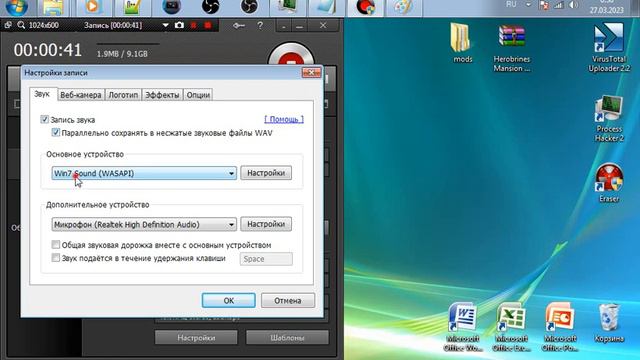Enable Общая звуковая дорожка checkbox
The image size is (640, 360).
[56, 244]
